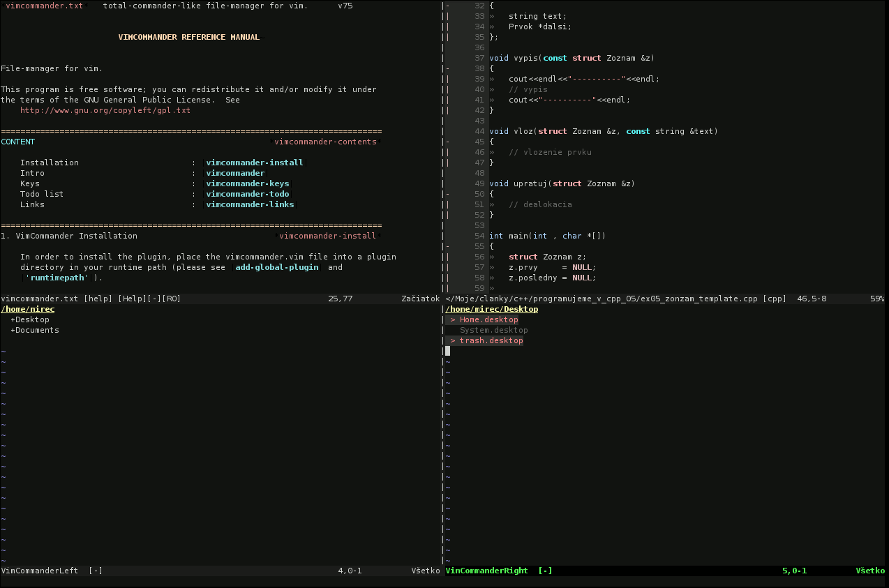Image resolution: width=889 pixels, height=588 pixels.
Task: Click the int main function declaration
Action: coord(547,236)
